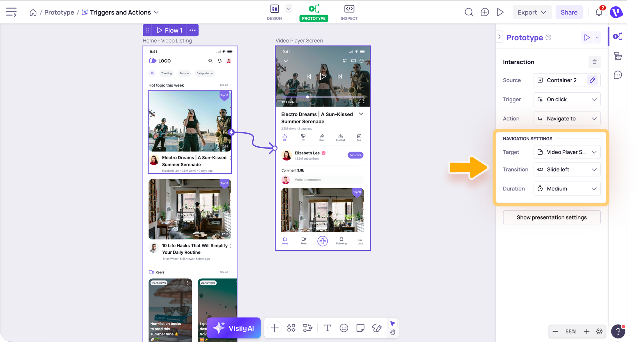Open dropdown arrow next to Design
The width and height of the screenshot is (644, 342).
tap(289, 9)
